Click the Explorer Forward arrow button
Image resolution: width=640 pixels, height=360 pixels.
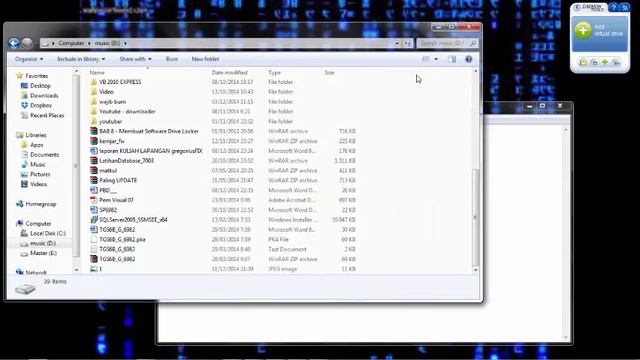pos(27,43)
